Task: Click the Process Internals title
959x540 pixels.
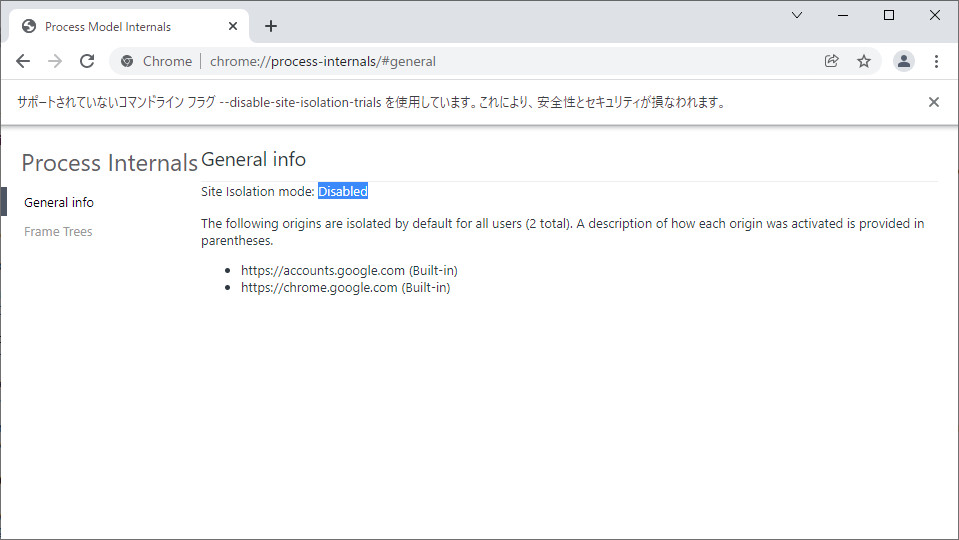Action: [109, 163]
